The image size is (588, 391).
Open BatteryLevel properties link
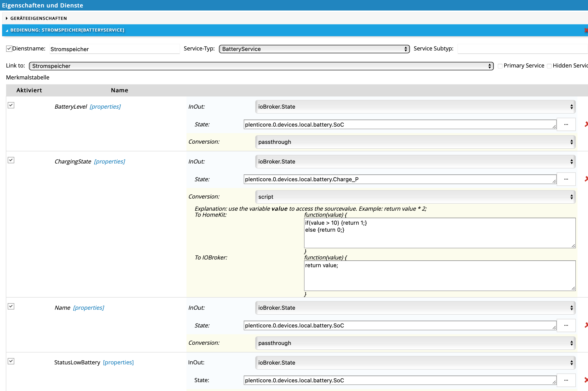tap(105, 107)
